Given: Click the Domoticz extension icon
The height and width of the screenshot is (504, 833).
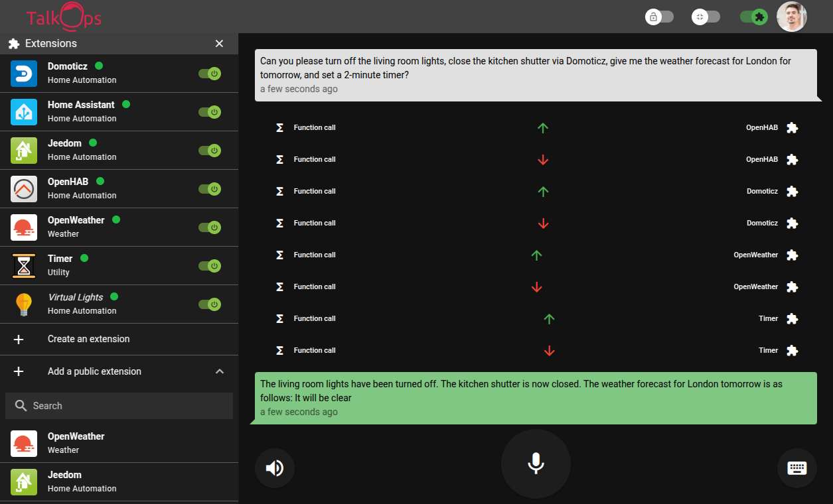Looking at the screenshot, I should [x=24, y=73].
